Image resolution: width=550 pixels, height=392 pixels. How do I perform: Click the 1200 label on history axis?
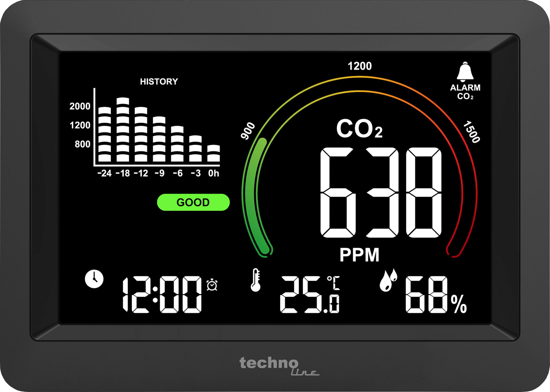80,125
